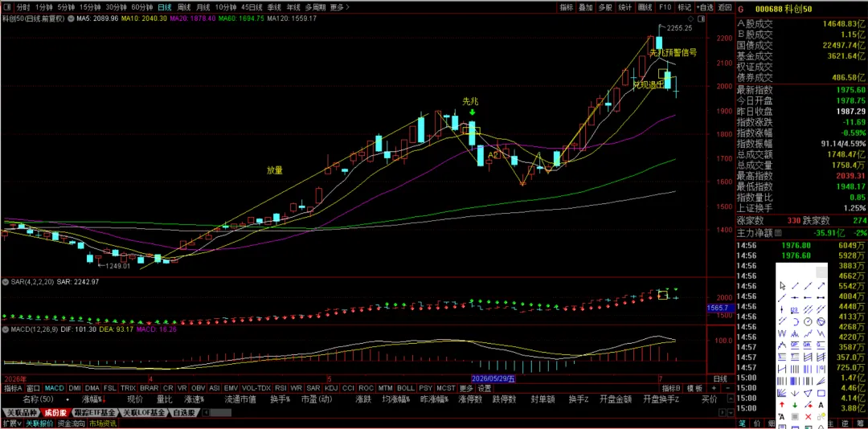This screenshot has height=429, width=868.
Task: Select the price label 123 tool
Action: click(795, 309)
